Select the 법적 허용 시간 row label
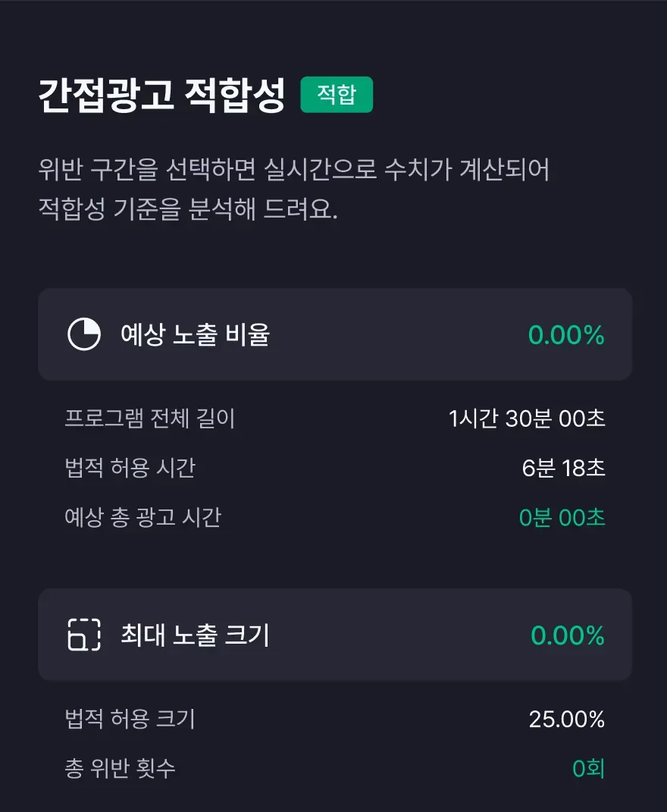The image size is (667, 812). click(x=130, y=468)
